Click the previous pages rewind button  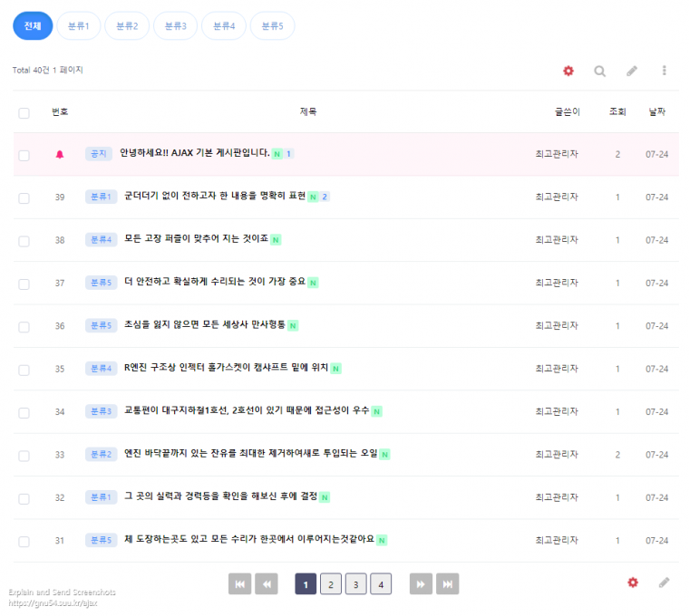(267, 584)
